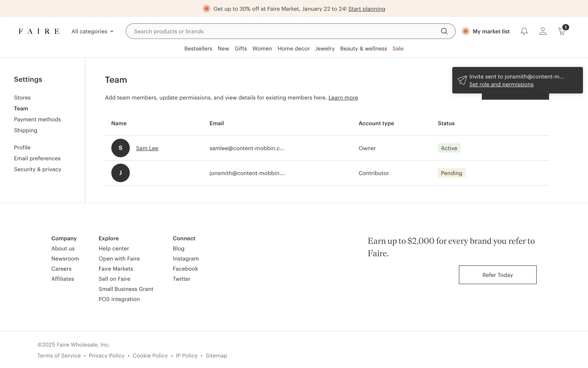588x368 pixels.
Task: Click the Learn more link
Action: tap(343, 98)
